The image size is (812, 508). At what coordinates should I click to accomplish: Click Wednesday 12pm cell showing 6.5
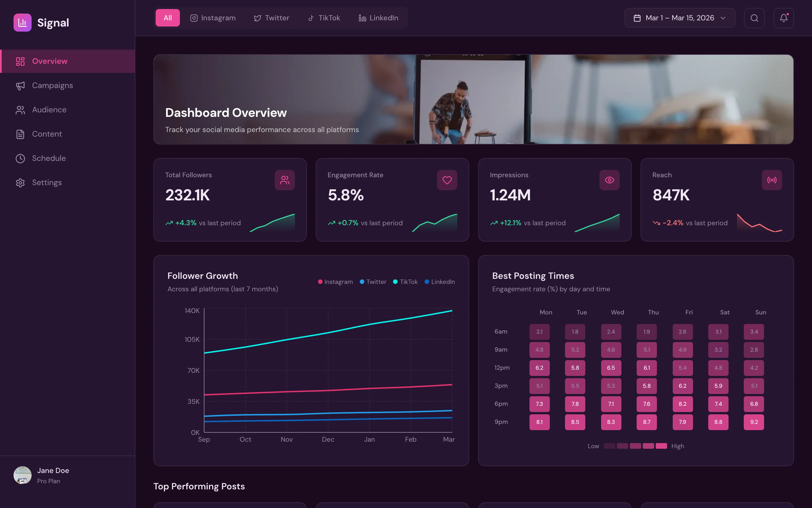pyautogui.click(x=611, y=368)
